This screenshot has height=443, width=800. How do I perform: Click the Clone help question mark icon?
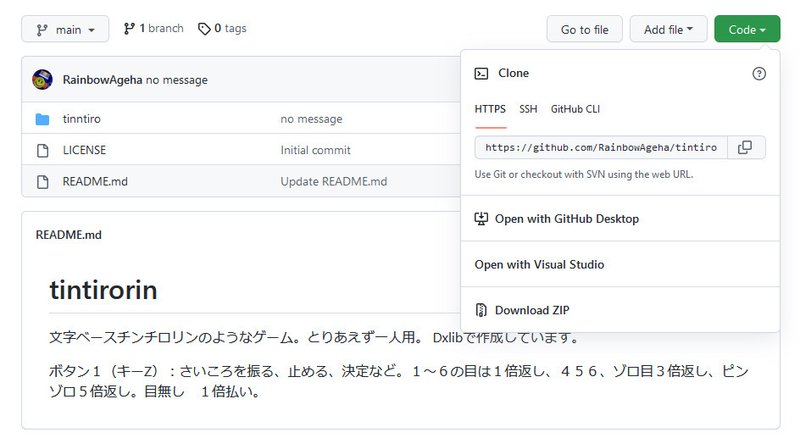759,73
